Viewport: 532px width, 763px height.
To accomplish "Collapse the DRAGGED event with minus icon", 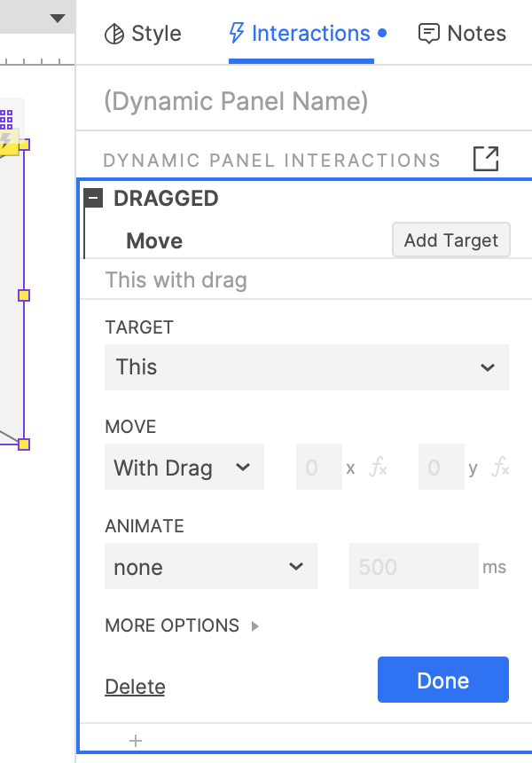I will click(94, 198).
